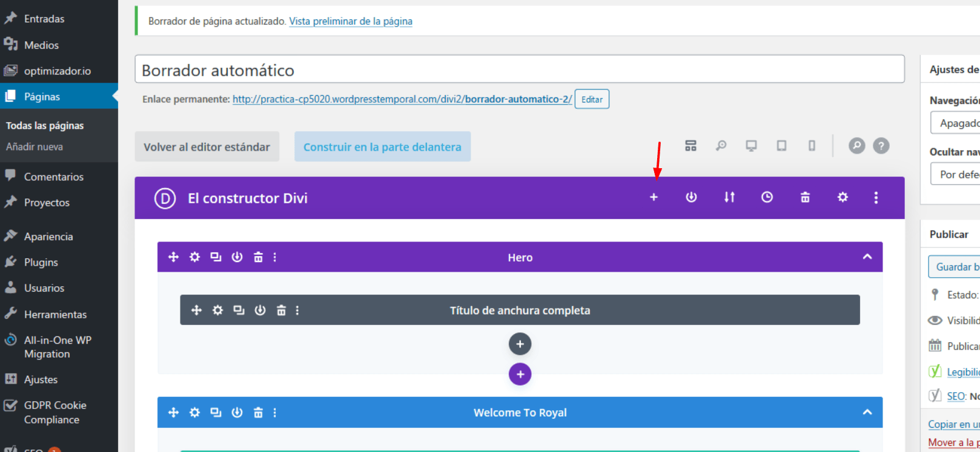The image size is (980, 452).
Task: Delete Título de anchura completa module
Action: 281,310
